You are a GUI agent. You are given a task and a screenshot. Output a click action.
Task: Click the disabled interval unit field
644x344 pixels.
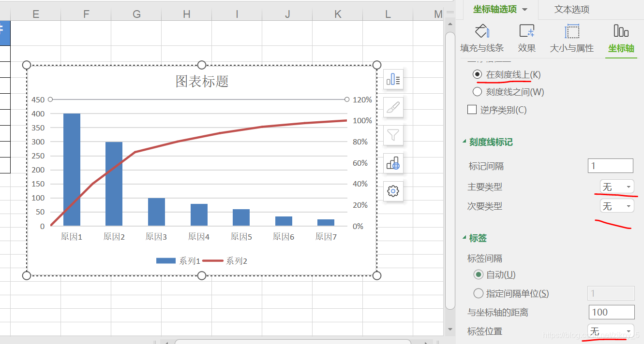(x=611, y=293)
